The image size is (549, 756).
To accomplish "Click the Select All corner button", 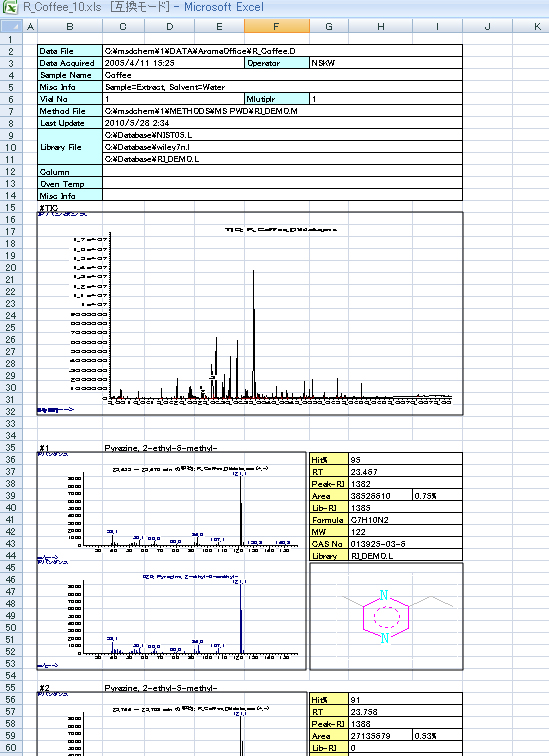I will pos(11,26).
